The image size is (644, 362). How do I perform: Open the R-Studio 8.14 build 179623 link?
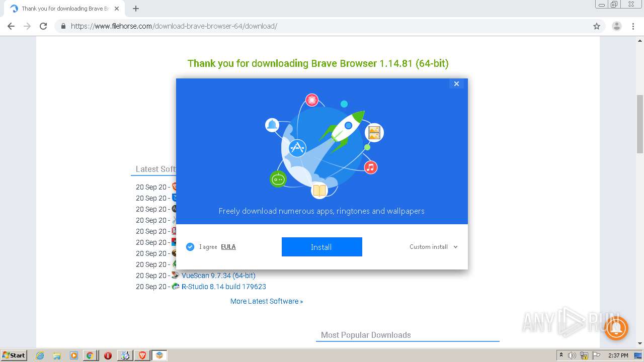pos(224,287)
